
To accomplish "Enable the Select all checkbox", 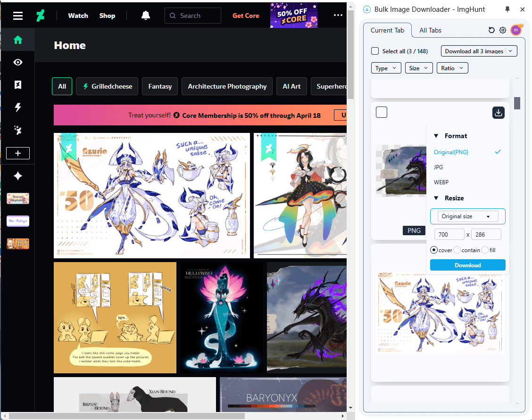I will click(x=375, y=51).
